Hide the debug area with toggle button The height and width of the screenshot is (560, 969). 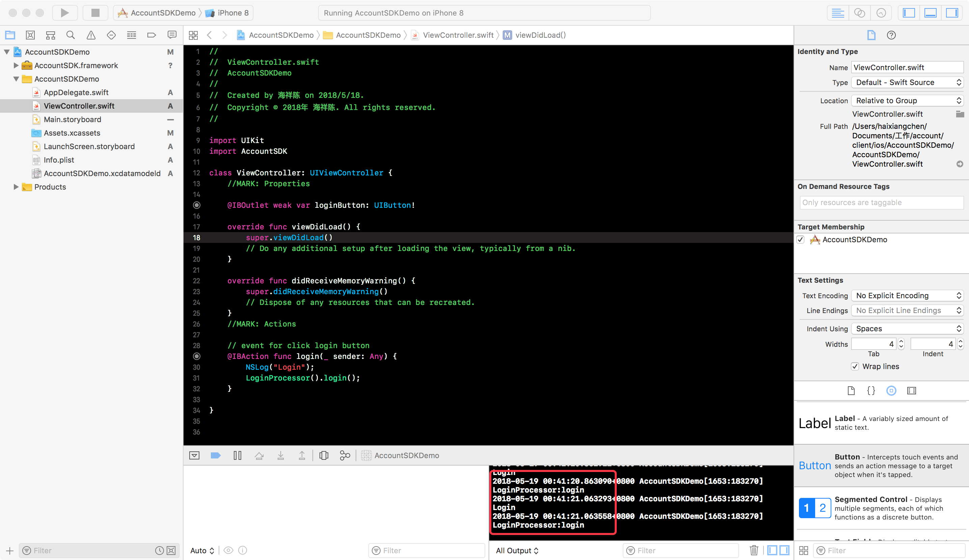(194, 455)
